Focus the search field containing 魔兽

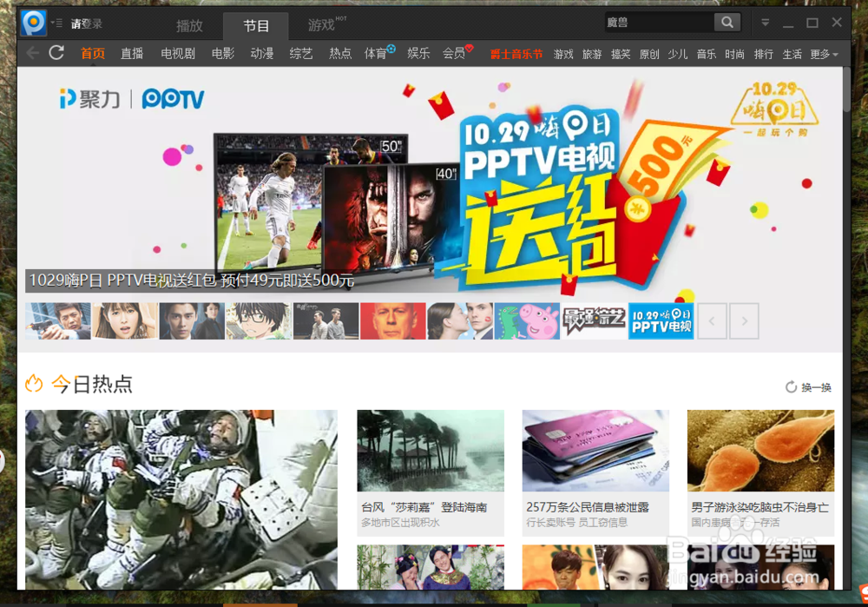(659, 23)
